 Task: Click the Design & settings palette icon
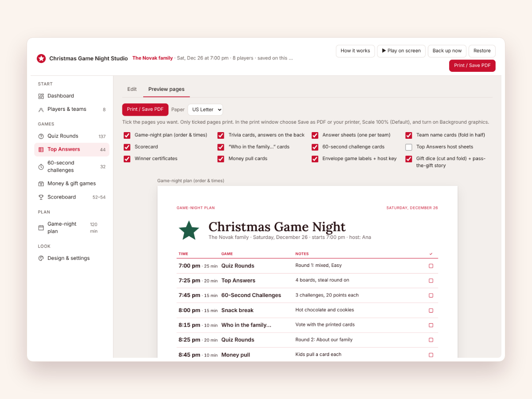41,258
